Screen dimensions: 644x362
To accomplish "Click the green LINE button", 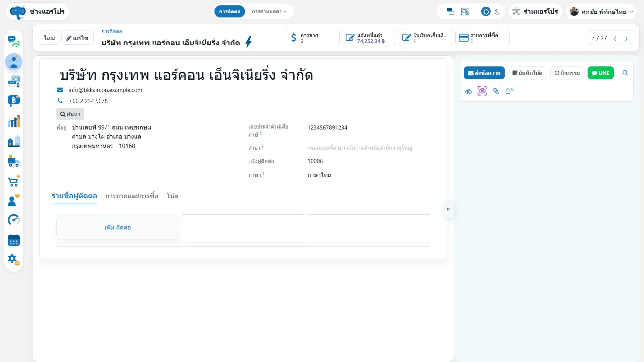I will click(600, 73).
